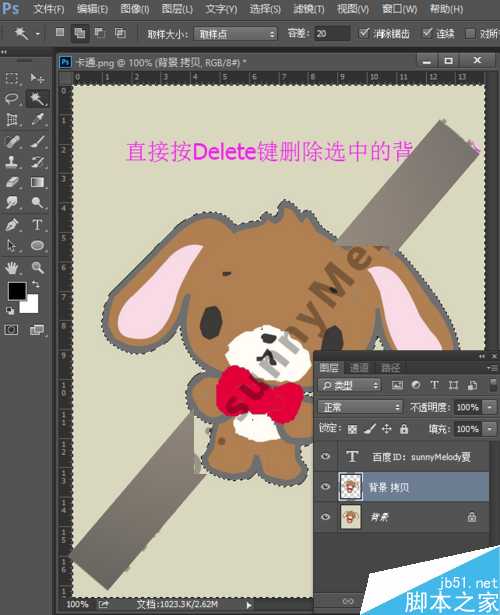Select the Clone Stamp tool
This screenshot has width=500, height=615.
(12, 162)
